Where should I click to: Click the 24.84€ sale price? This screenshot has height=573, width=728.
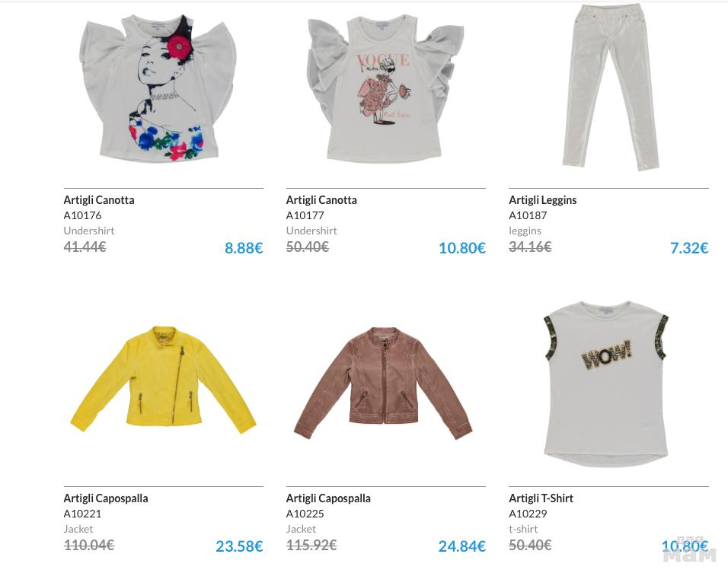462,546
